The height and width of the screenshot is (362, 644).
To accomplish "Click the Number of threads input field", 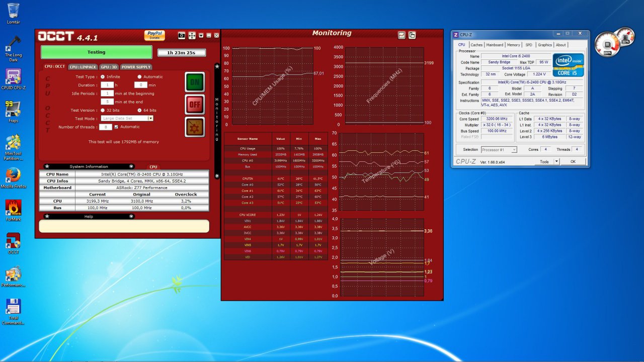I will click(x=106, y=127).
